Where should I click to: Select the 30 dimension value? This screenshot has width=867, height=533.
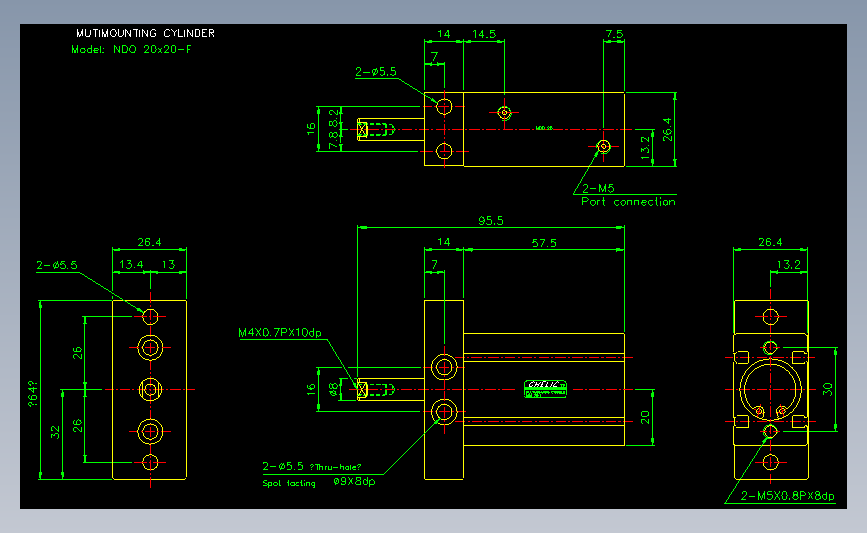(827, 390)
